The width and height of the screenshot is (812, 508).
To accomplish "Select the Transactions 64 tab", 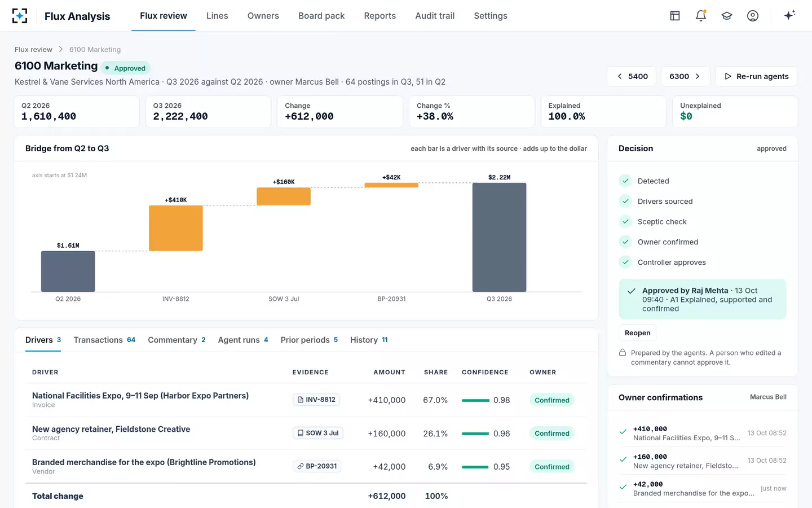I will click(104, 340).
